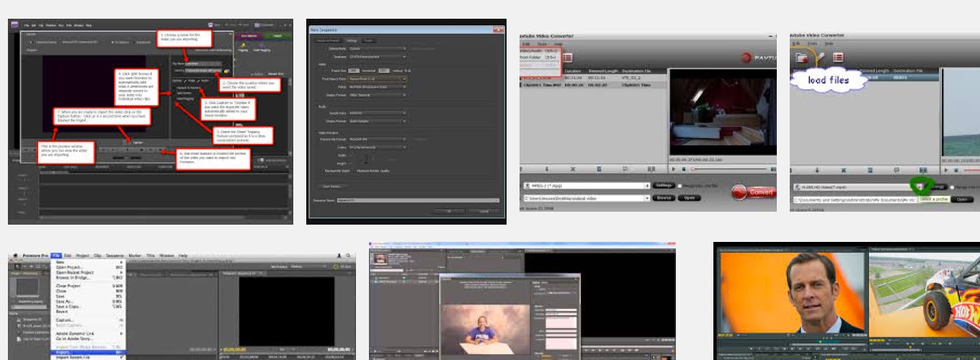Click add-folder icon in second Pavtube toolbar
The image size is (980, 360).
click(803, 57)
